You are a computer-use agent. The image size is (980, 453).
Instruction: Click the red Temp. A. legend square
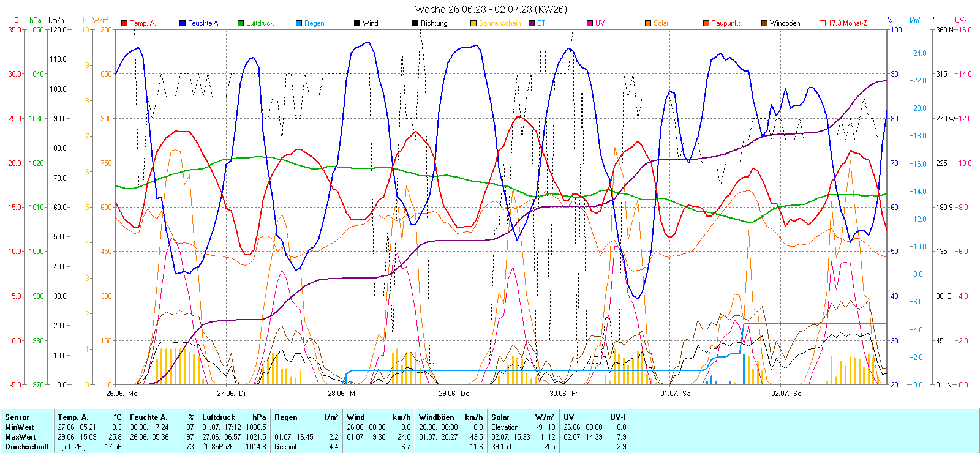tap(124, 23)
